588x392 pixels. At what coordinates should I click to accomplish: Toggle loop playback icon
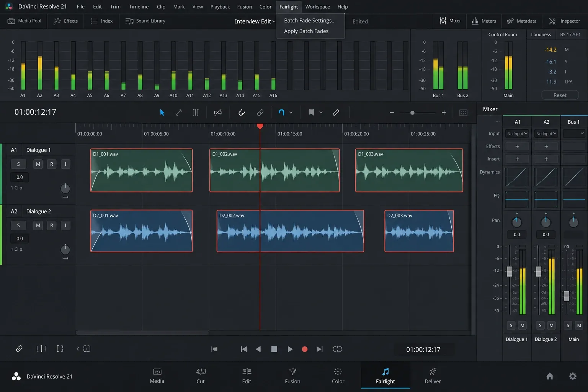pos(337,349)
